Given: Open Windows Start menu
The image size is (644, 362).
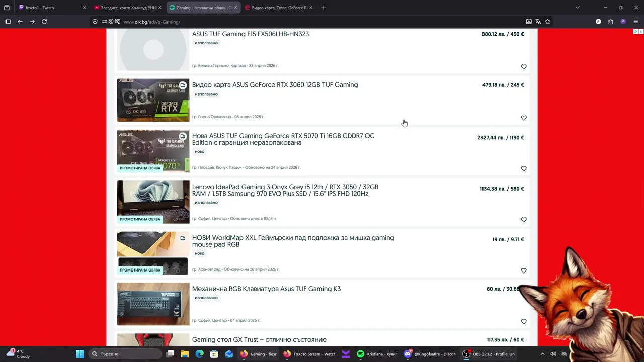Looking at the screenshot, I should (x=79, y=354).
